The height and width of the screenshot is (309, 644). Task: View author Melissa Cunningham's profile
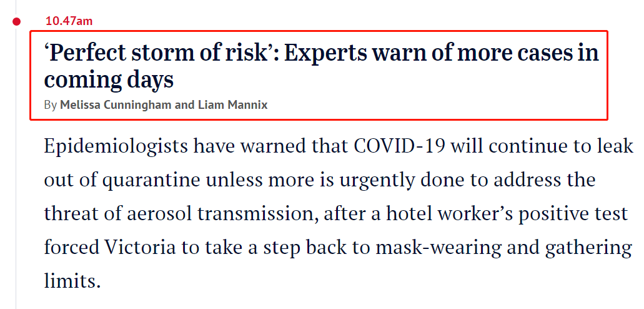[x=117, y=105]
